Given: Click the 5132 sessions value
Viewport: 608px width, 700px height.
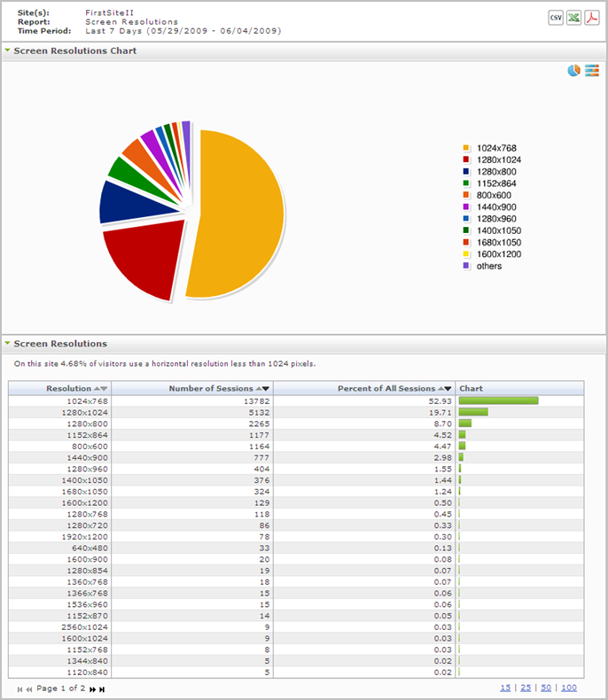Looking at the screenshot, I should point(260,413).
